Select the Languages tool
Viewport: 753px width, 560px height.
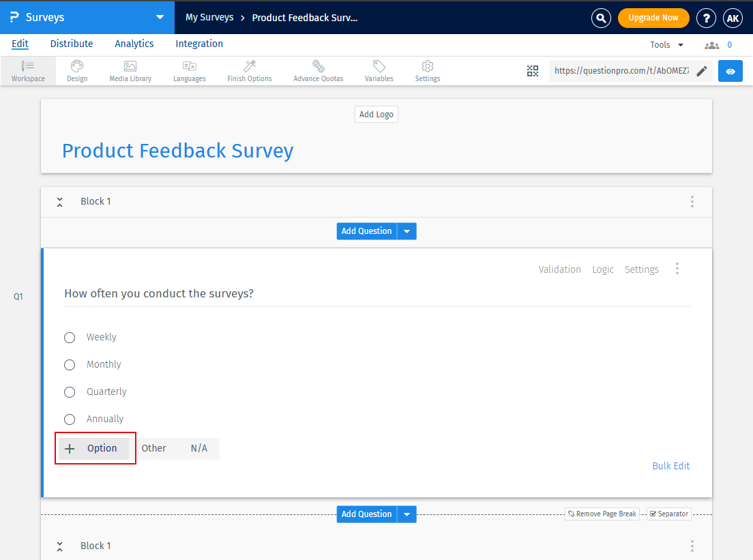click(x=189, y=71)
